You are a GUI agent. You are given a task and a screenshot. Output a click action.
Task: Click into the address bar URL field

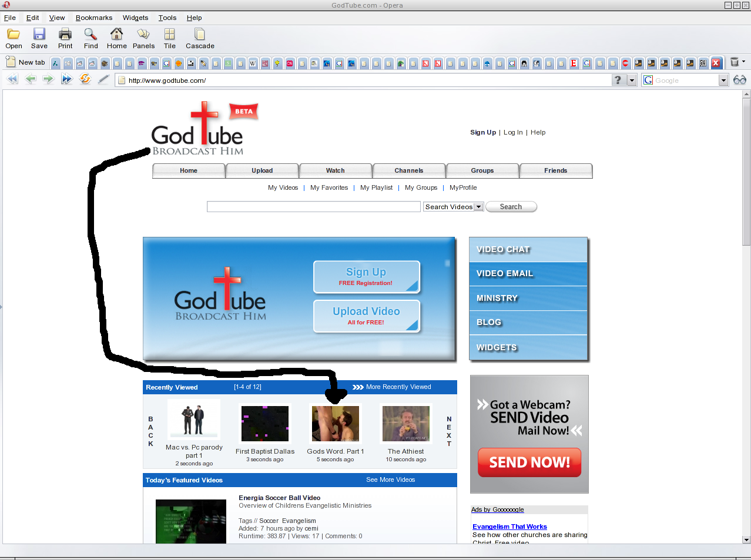pyautogui.click(x=368, y=81)
